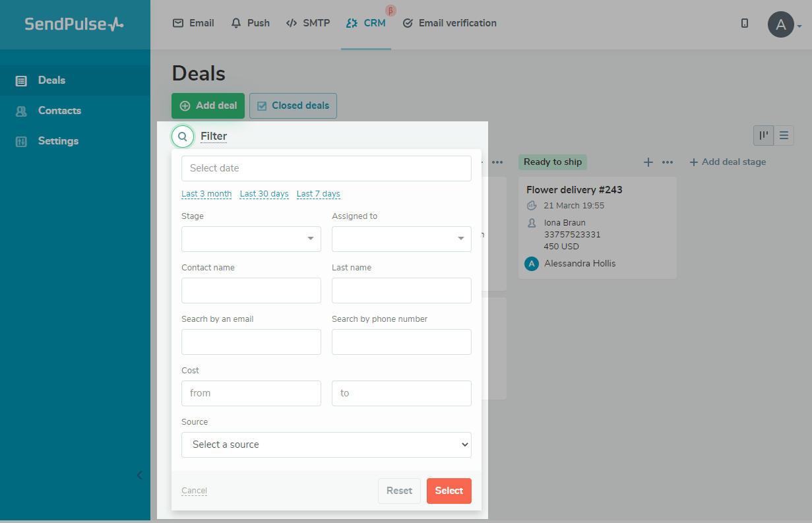This screenshot has width=812, height=523.
Task: Click the Select date input field
Action: (x=326, y=168)
